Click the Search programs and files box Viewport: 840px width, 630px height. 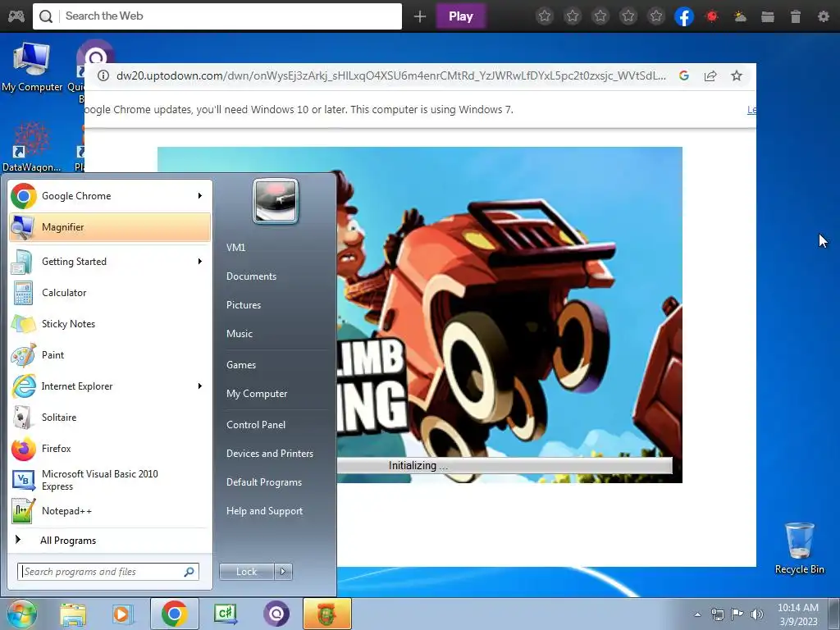point(108,572)
